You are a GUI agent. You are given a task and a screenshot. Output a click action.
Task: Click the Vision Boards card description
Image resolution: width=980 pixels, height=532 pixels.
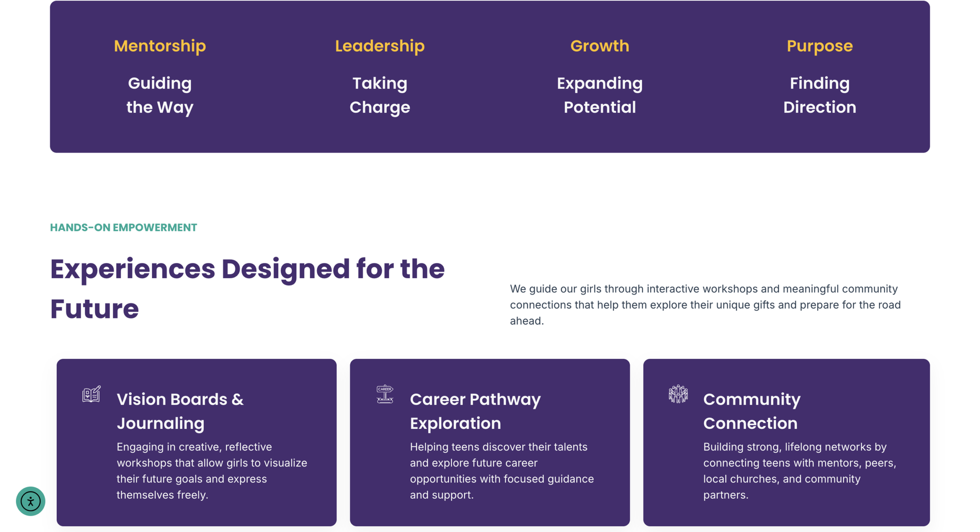click(212, 471)
